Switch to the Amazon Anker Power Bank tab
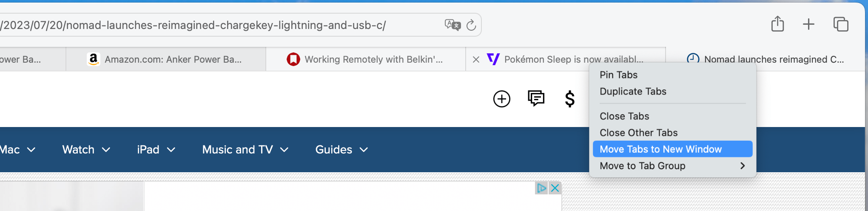 point(166,59)
